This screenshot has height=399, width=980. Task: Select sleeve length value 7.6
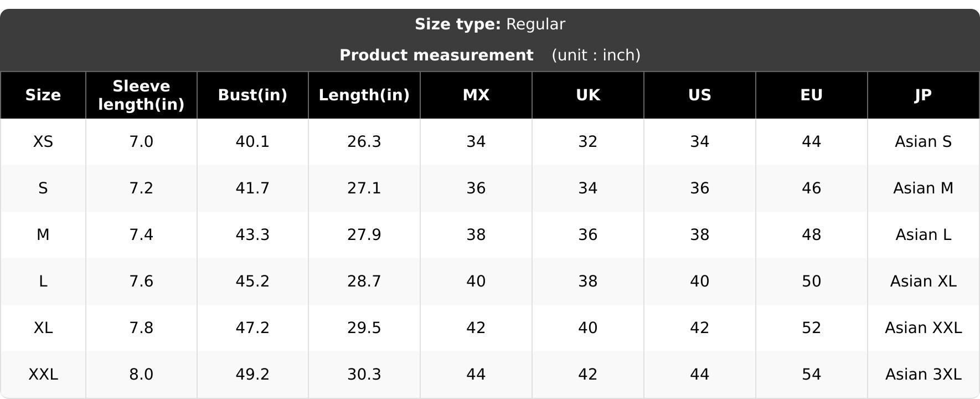point(141,282)
